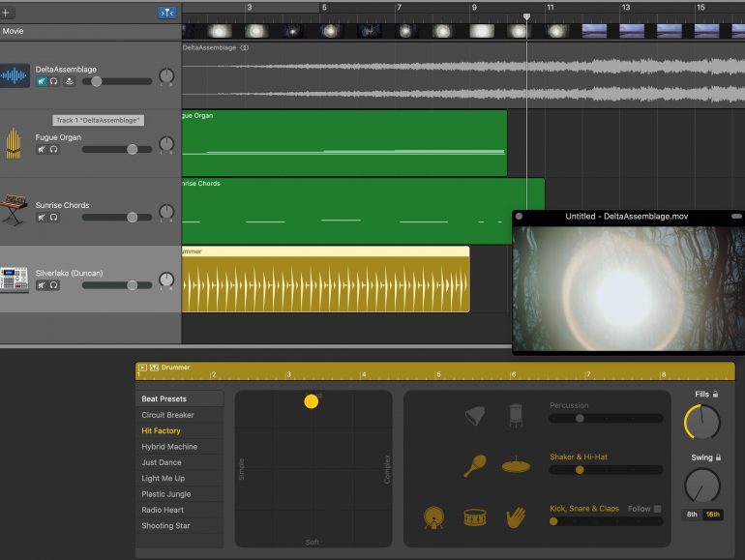
Task: Select the Circuit Breaker beat preset
Action: pyautogui.click(x=167, y=415)
